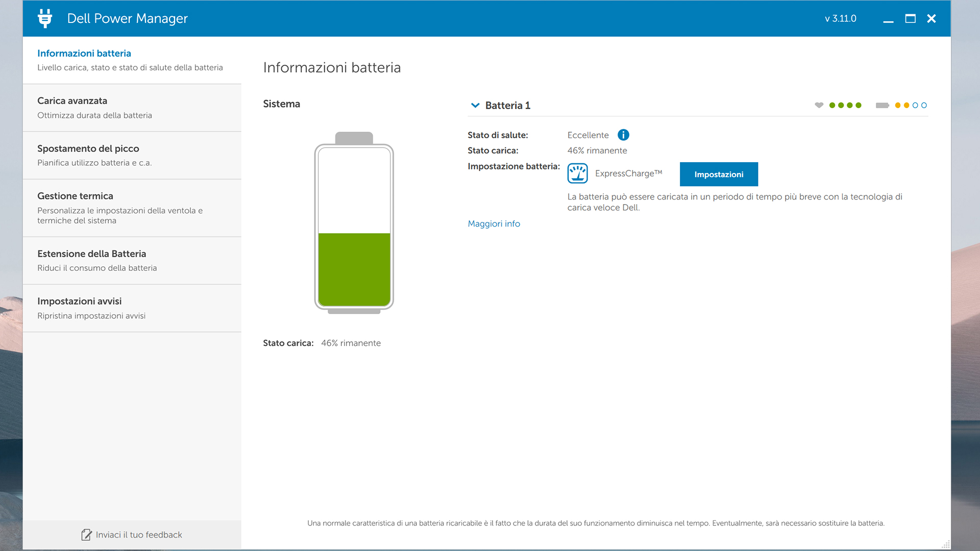Viewport: 980px width, 551px height.
Task: Open the Informazioni batteria tab
Action: [84, 53]
